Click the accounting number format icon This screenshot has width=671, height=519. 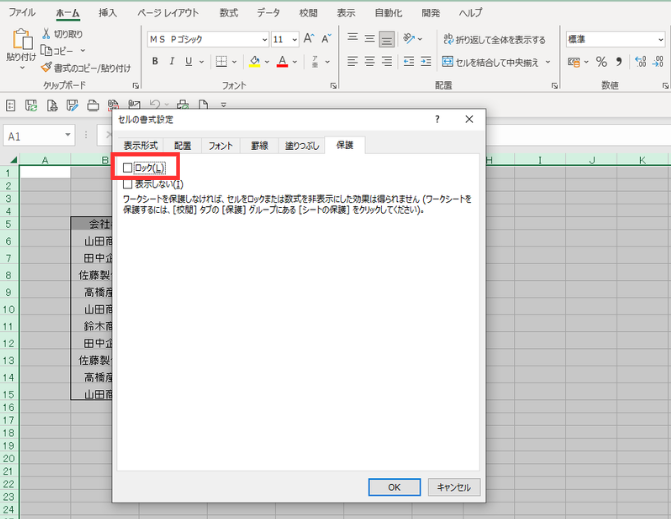coord(573,62)
